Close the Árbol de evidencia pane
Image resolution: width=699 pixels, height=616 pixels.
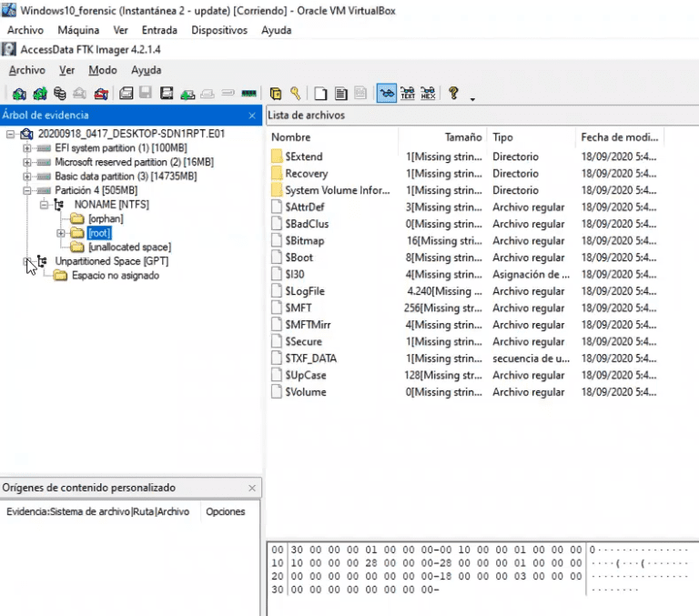tap(252, 116)
